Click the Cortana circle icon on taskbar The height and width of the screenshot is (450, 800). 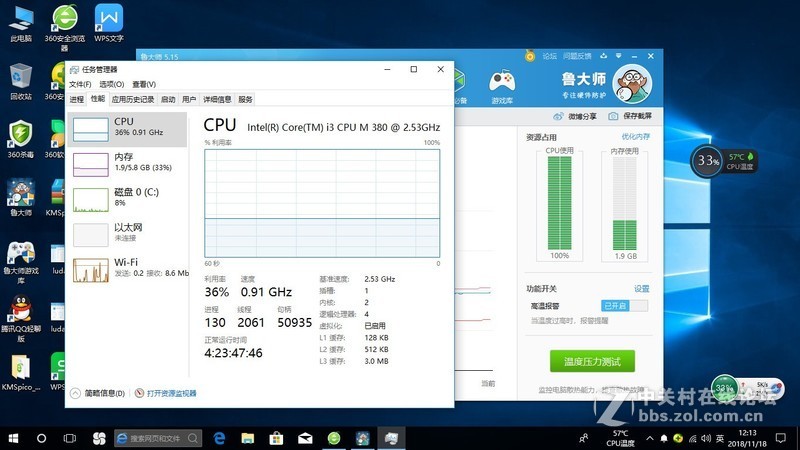coord(41,438)
